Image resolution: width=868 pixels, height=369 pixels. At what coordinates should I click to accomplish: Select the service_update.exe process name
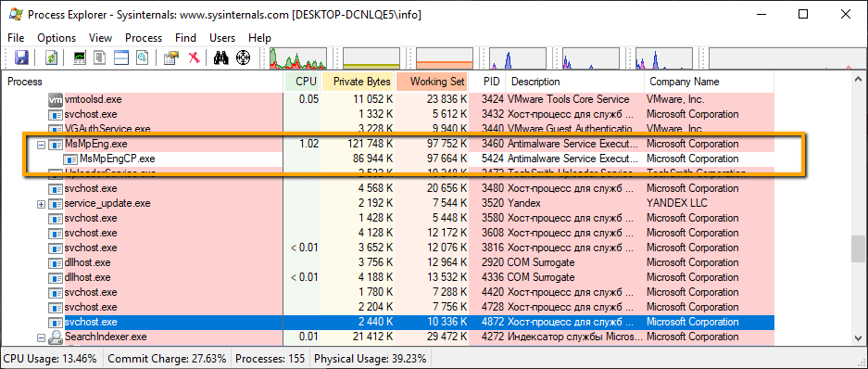pyautogui.click(x=107, y=203)
